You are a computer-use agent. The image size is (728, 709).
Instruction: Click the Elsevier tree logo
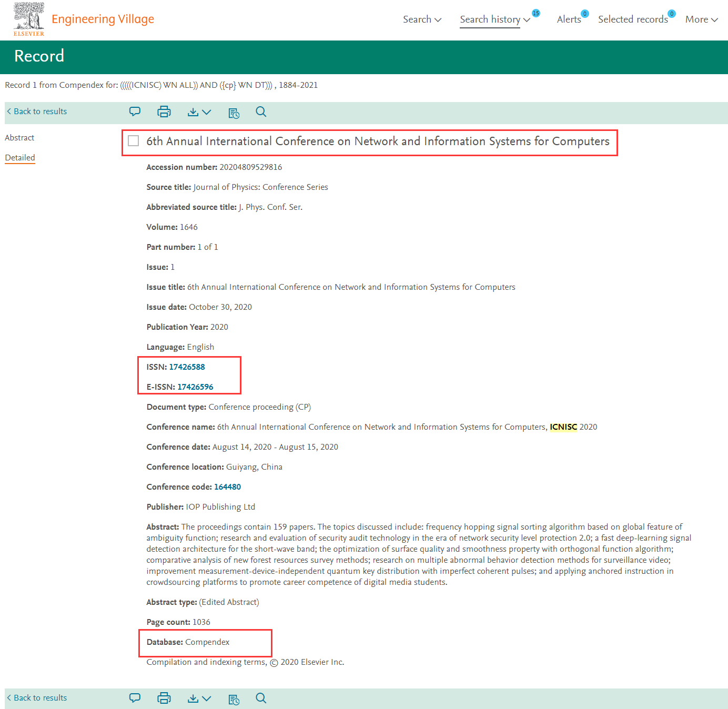pos(29,19)
